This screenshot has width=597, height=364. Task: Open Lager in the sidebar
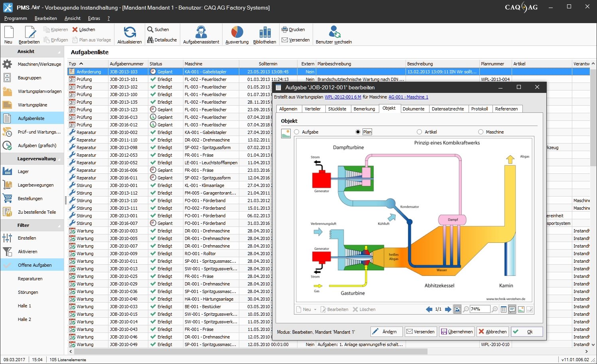(x=32, y=171)
